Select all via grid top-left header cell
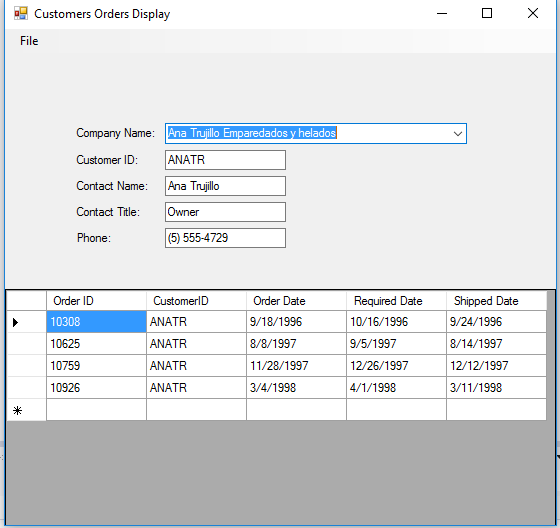The height and width of the screenshot is (528, 560). click(27, 301)
